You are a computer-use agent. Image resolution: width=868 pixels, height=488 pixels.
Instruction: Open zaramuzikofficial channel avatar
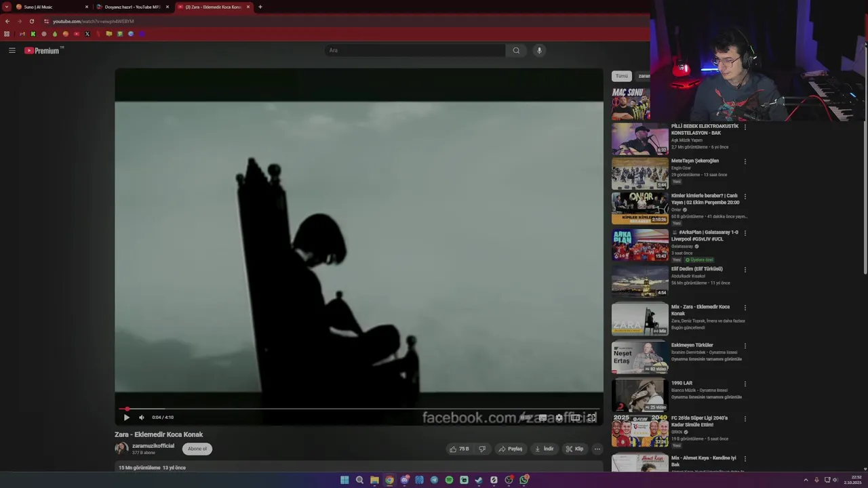121,448
